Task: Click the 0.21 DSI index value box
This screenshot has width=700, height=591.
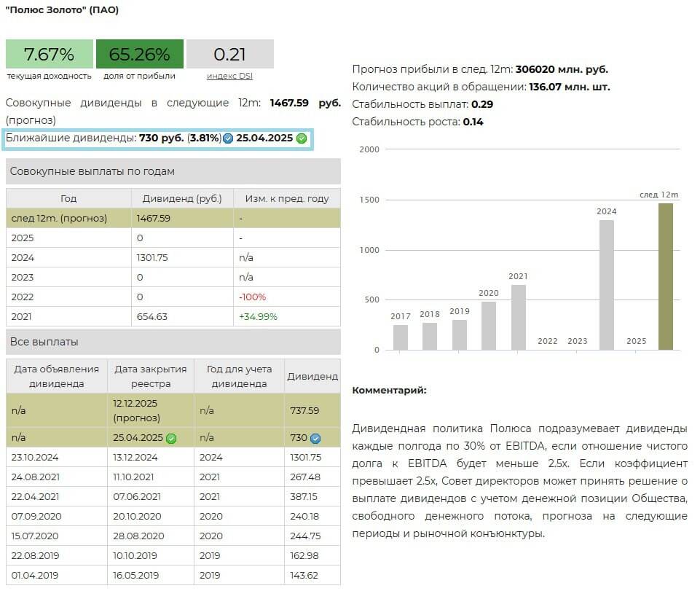Action: 229,55
